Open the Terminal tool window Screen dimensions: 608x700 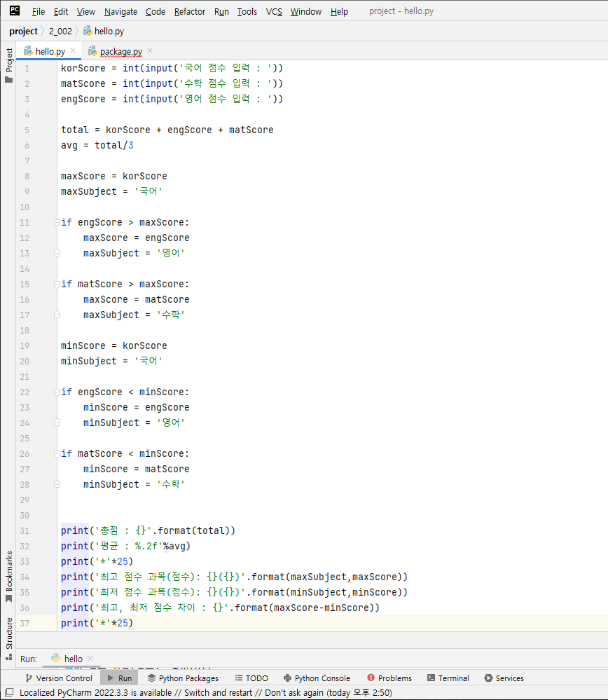[x=448, y=678]
